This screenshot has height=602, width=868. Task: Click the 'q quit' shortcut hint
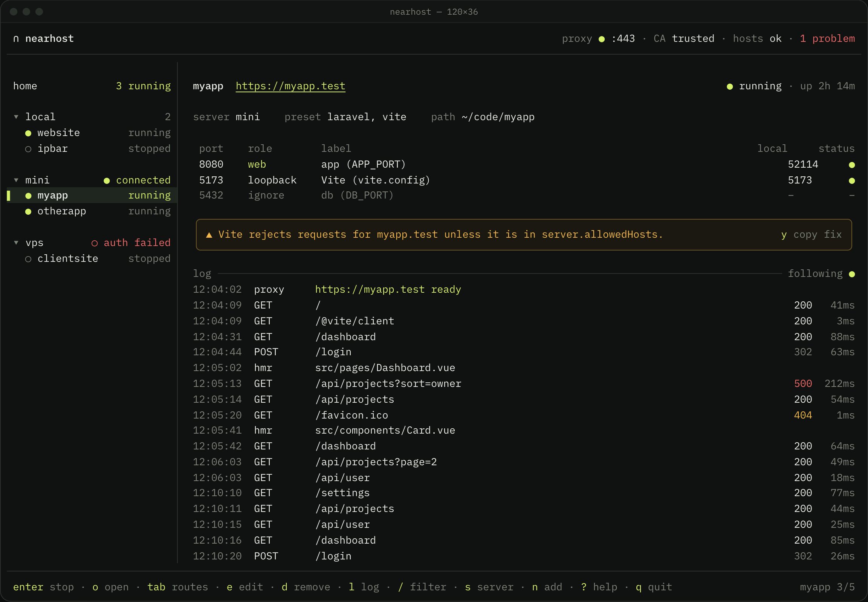coord(654,587)
